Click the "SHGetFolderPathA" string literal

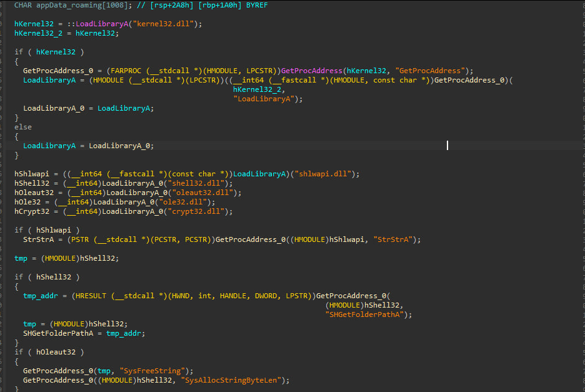364,314
